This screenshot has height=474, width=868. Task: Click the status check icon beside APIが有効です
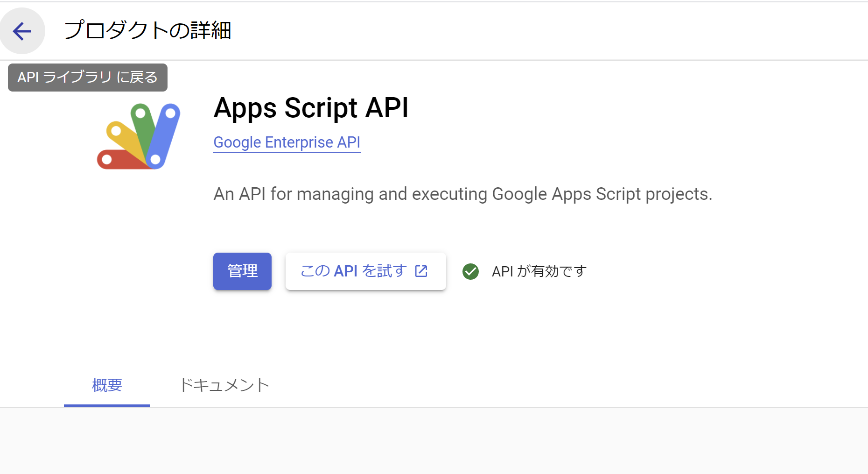pos(470,271)
